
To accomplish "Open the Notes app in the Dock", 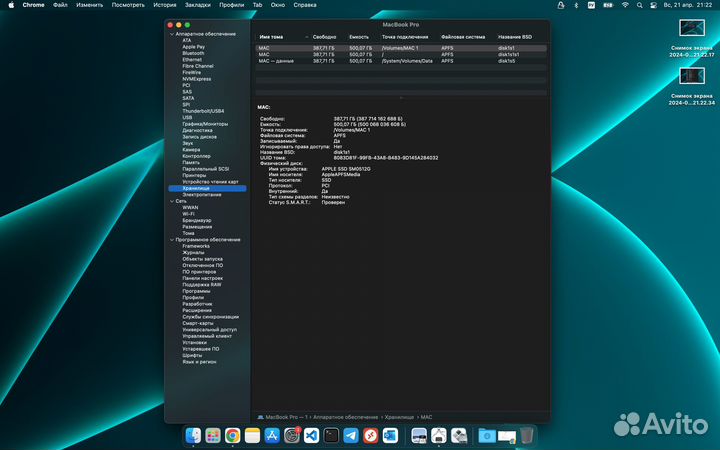I will [x=253, y=435].
